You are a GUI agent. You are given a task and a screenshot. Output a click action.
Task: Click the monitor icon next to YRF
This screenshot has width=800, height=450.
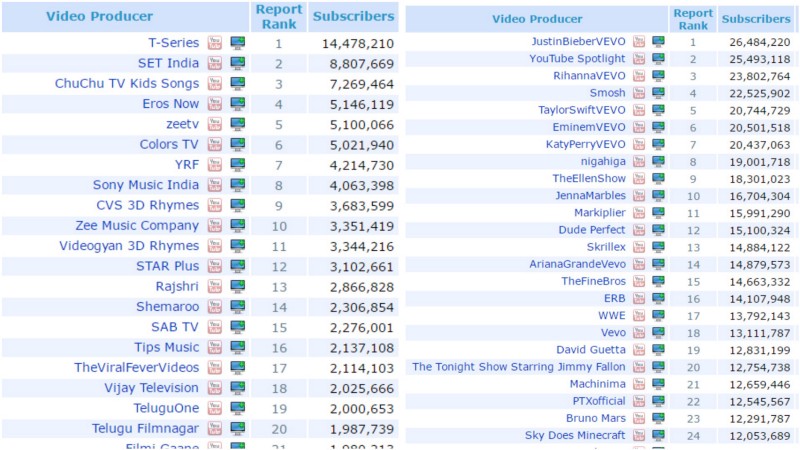point(238,165)
